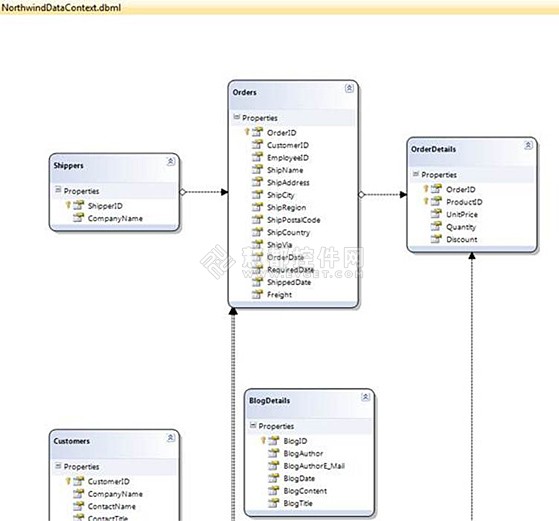Click the ShipCountry property icon
559x521 pixels.
(x=257, y=232)
